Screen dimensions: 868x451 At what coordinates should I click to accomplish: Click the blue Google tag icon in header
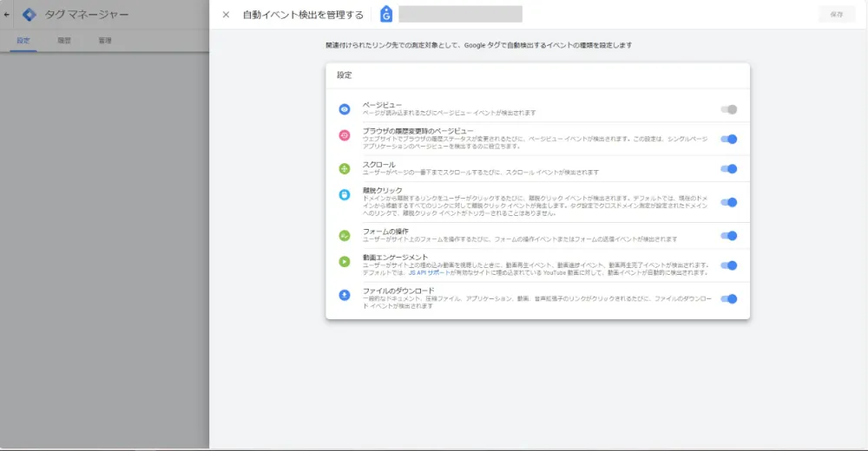click(386, 15)
